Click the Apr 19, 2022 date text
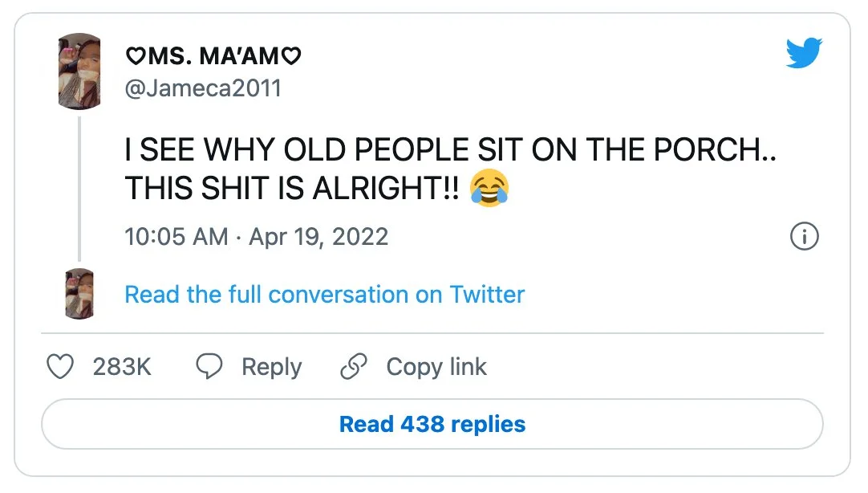868x493 pixels. tap(318, 237)
